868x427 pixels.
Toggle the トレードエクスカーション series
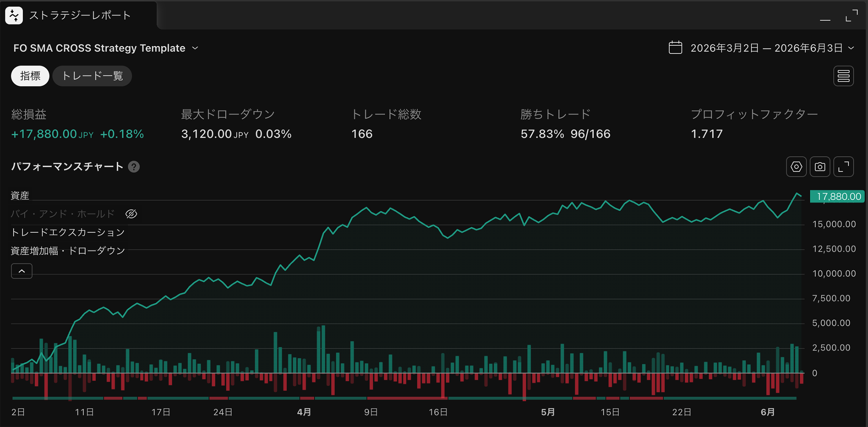[68, 232]
